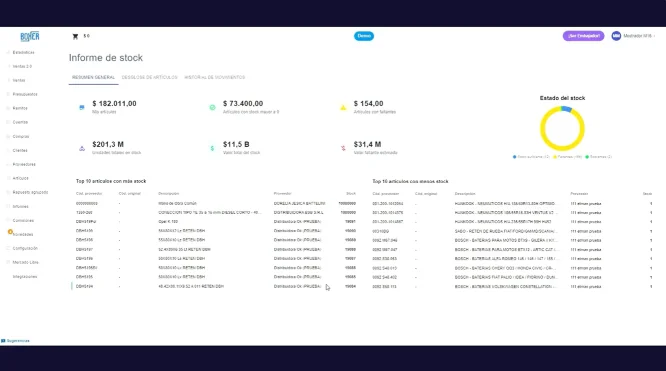
Task: Click the Descripción header in the más stock table
Action: [169, 194]
